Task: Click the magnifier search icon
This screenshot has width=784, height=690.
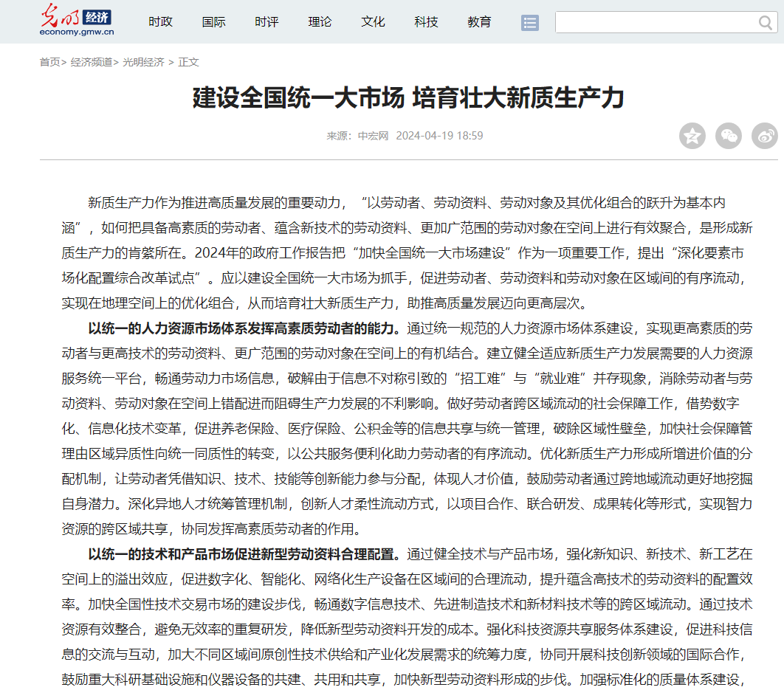Action: [x=765, y=22]
